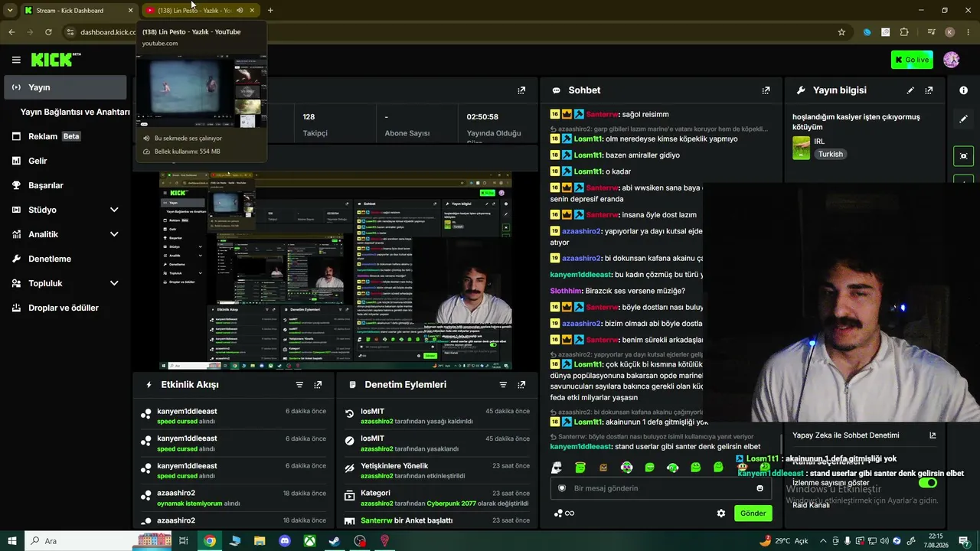The image size is (980, 551).
Task: Click the Windows taskbar search box
Action: 100,541
